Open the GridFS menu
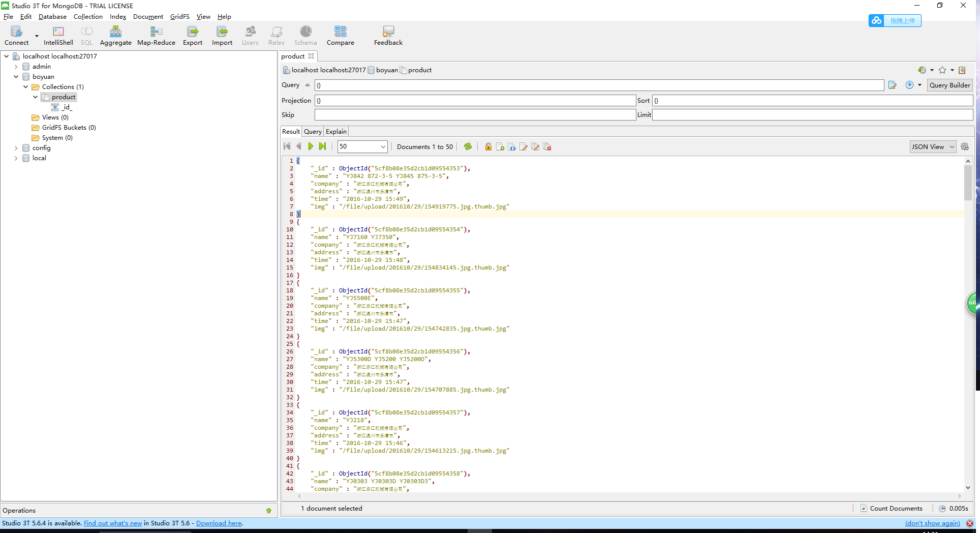 (179, 16)
